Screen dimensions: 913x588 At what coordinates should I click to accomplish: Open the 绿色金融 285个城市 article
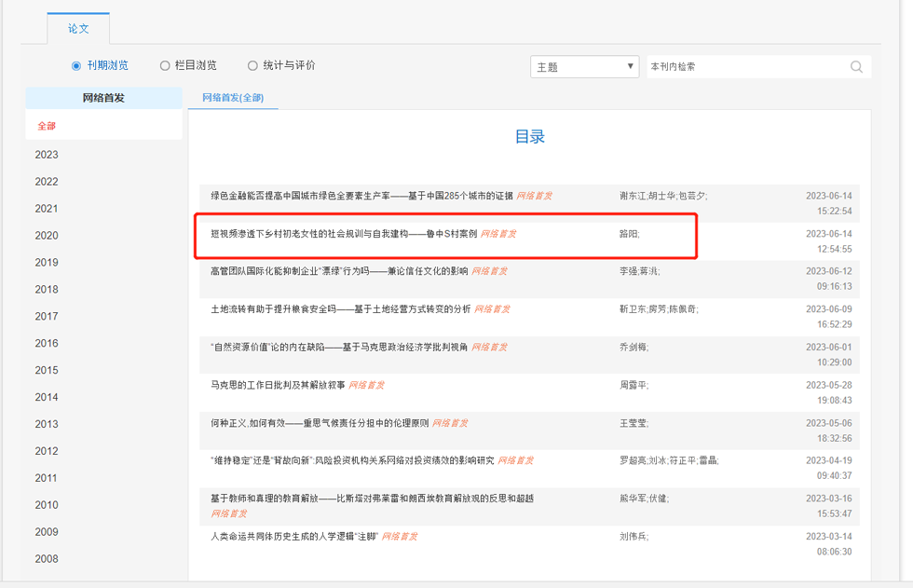361,196
